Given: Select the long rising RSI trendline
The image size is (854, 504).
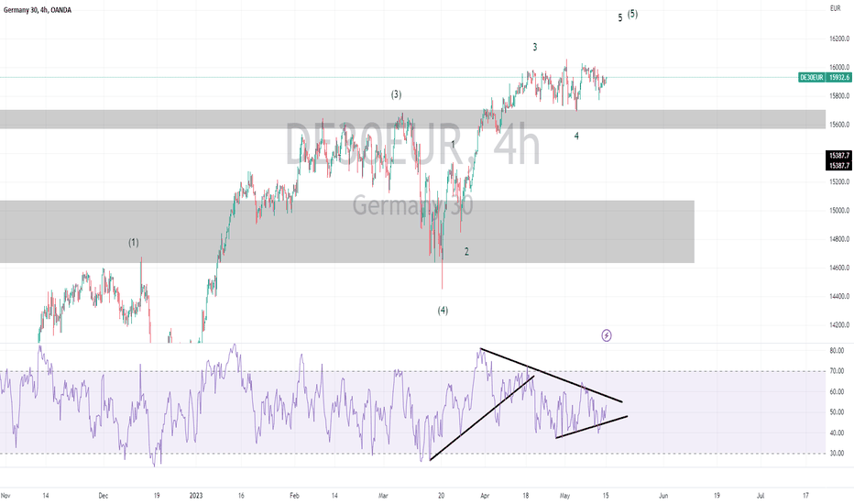Looking at the screenshot, I should (x=482, y=418).
